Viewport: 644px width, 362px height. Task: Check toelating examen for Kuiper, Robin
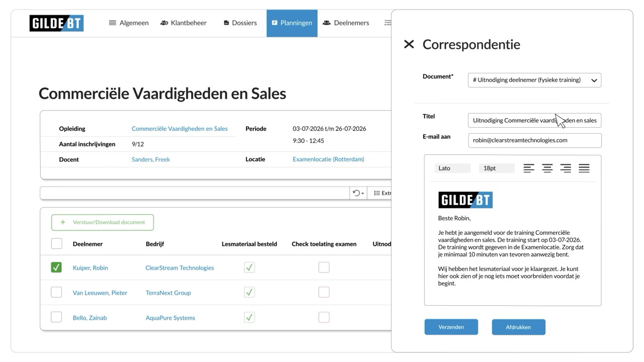tap(324, 267)
